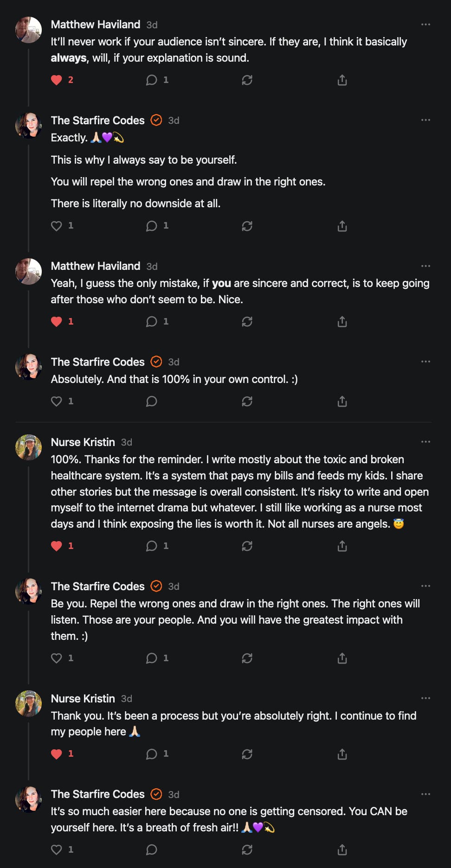Click Starfire Codes avatar on "Exactly" reply
451x868 pixels.
[29, 125]
